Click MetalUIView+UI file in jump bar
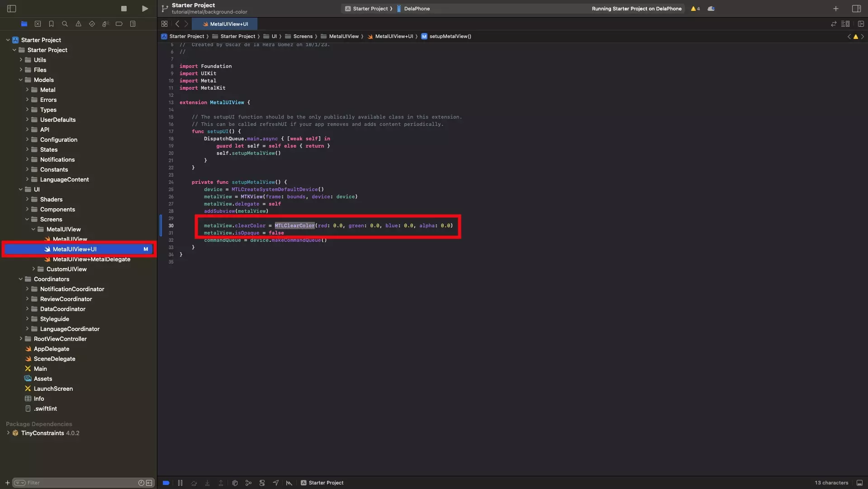The height and width of the screenshot is (489, 868). (390, 36)
